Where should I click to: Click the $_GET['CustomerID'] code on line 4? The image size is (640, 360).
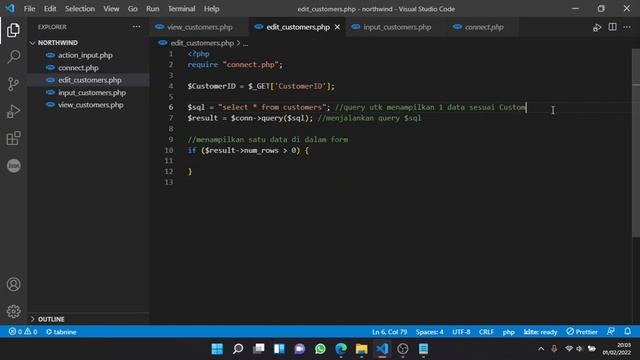click(289, 86)
